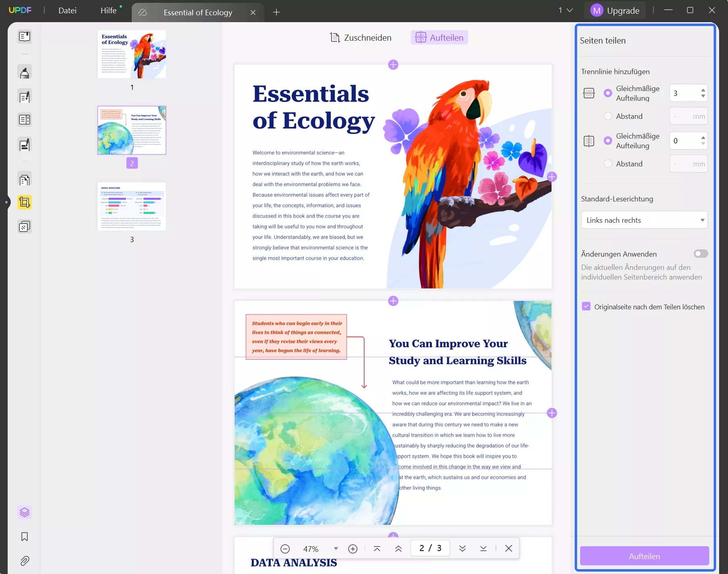This screenshot has width=728, height=574.
Task: Add a horizontal split line on page two edge
Action: point(552,413)
